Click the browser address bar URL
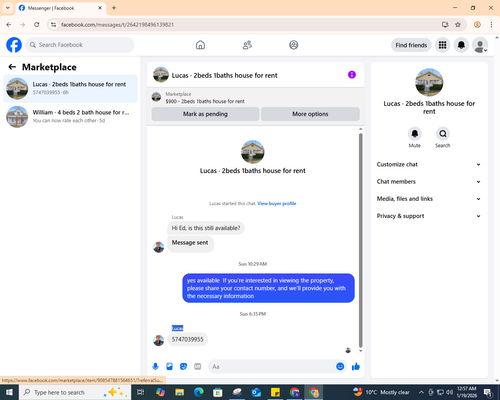500x400 pixels. [x=117, y=25]
